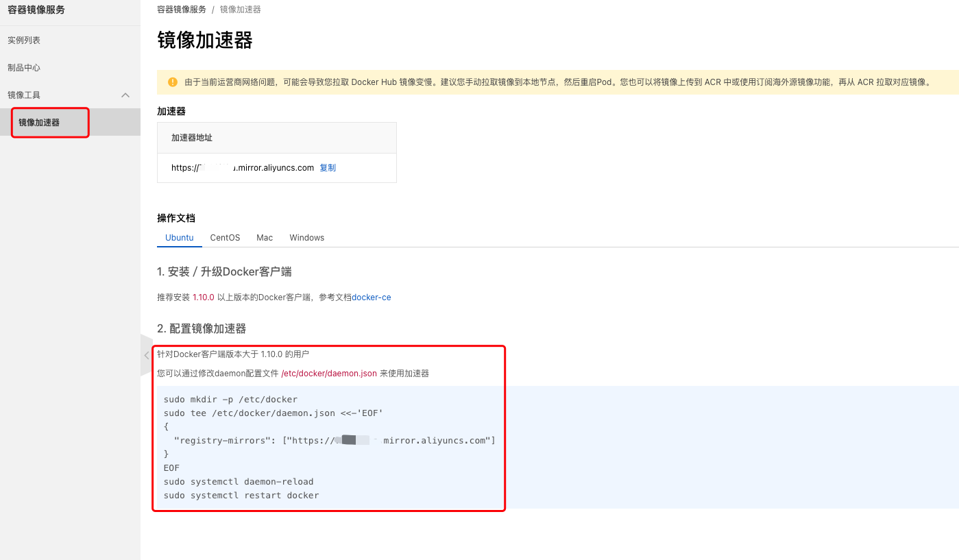Click the 加速器地址 table header
Screen dimensions: 959x560
[192, 138]
